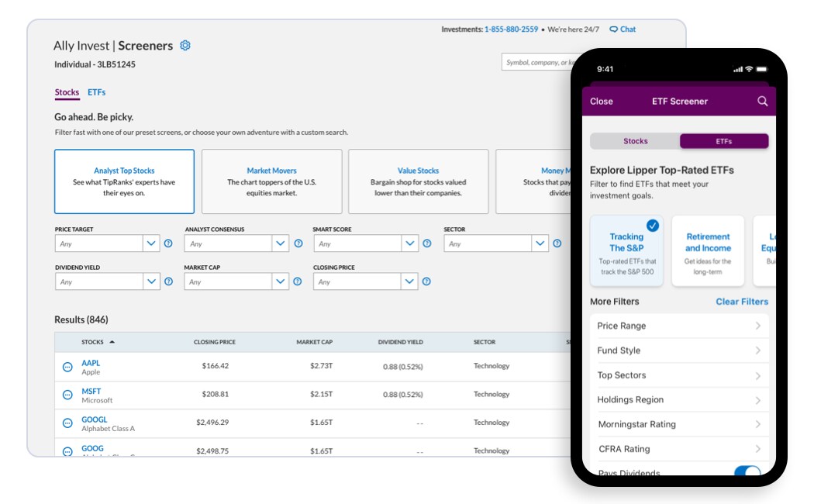
Task: Click the AAPL closing price $166.42
Action: (216, 366)
